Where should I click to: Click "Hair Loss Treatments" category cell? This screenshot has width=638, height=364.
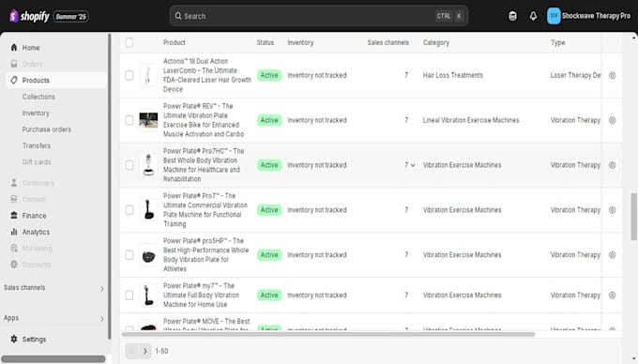(452, 75)
